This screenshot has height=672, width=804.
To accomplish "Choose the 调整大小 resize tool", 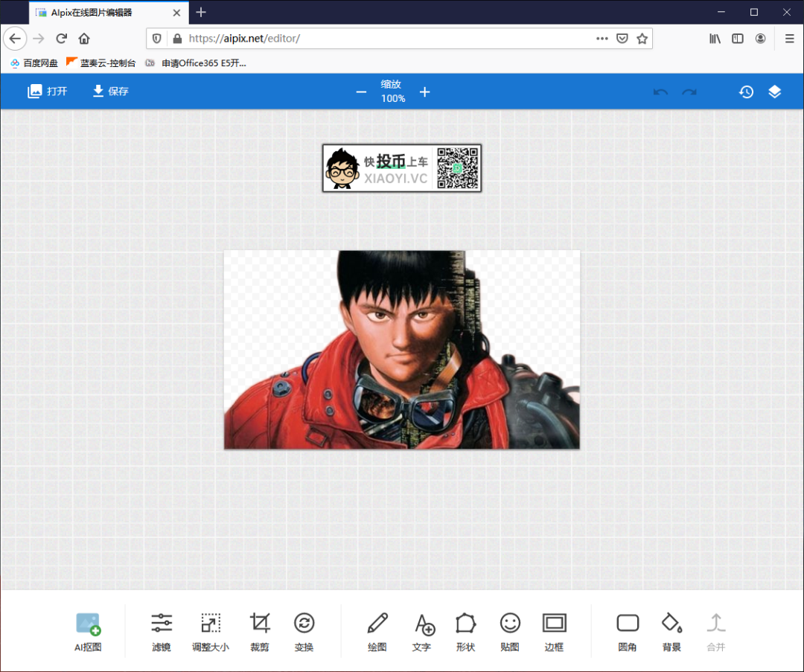I will tap(211, 631).
